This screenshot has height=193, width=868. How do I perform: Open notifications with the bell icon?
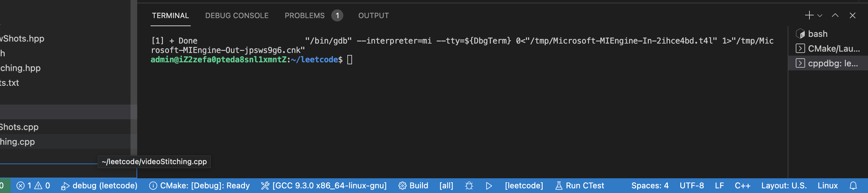pyautogui.click(x=853, y=186)
